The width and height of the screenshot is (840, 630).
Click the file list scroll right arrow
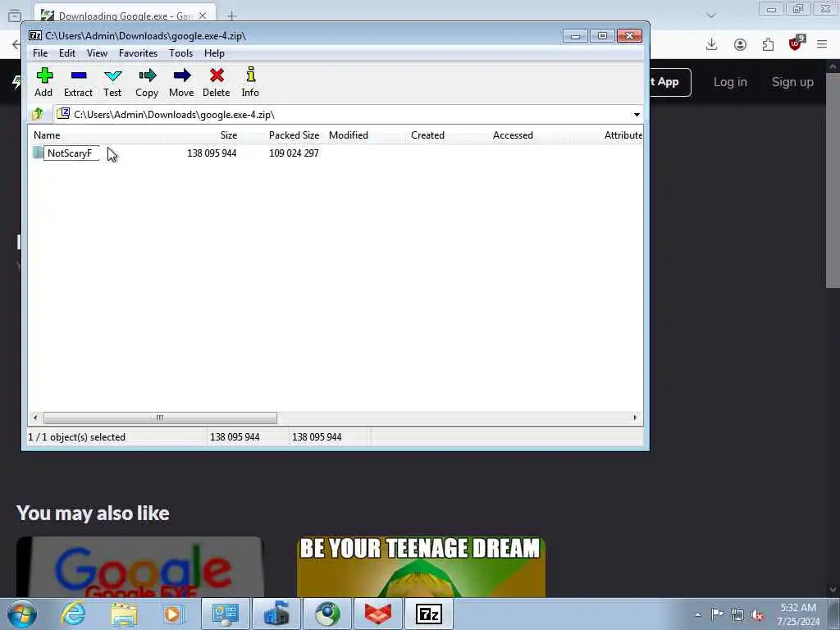click(x=636, y=418)
